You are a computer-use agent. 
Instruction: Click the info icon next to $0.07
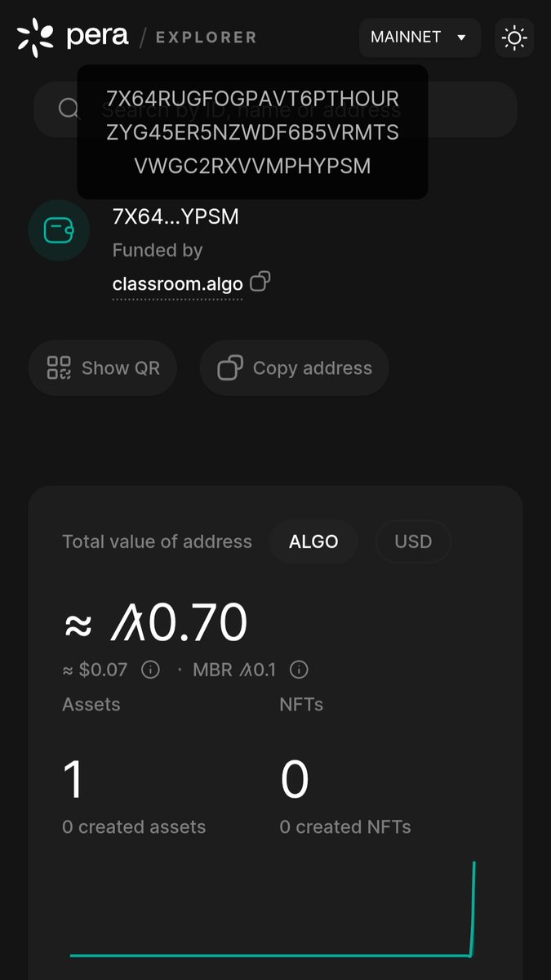click(x=150, y=670)
